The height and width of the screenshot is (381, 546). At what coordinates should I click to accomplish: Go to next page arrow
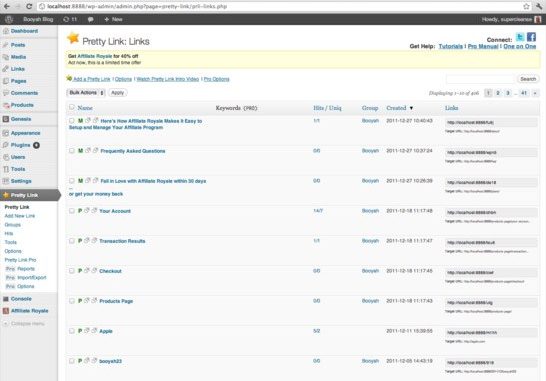tap(535, 93)
